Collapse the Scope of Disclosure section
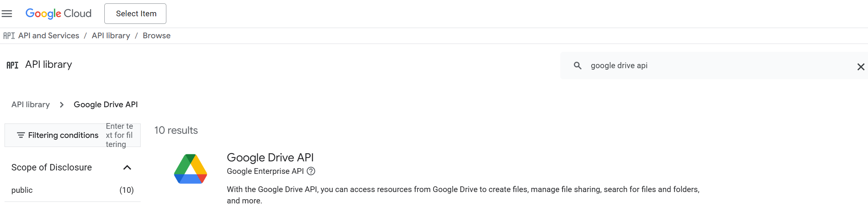 pyautogui.click(x=127, y=167)
